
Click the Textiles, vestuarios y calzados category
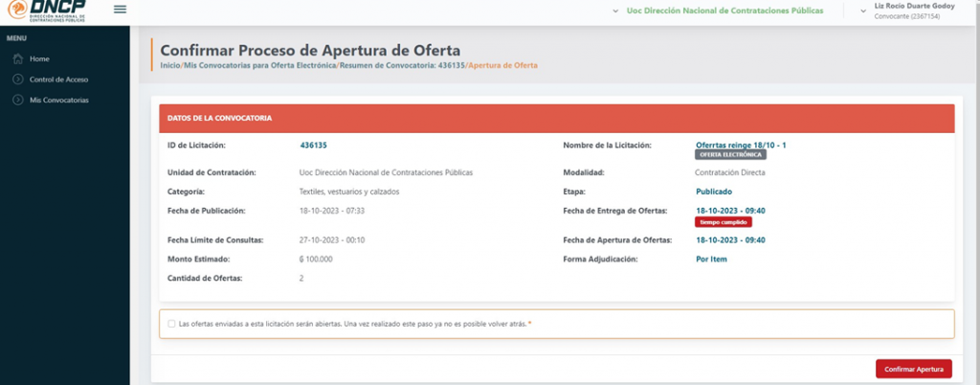[x=349, y=192]
